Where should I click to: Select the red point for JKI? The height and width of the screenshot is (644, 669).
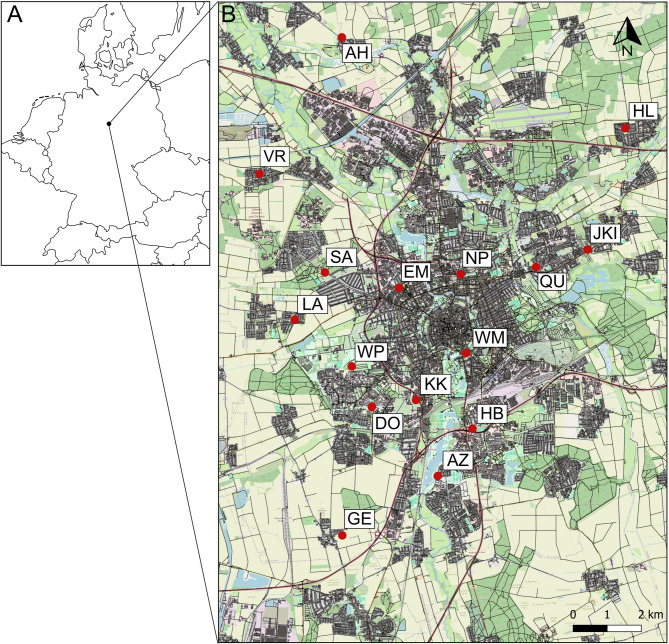click(x=587, y=250)
